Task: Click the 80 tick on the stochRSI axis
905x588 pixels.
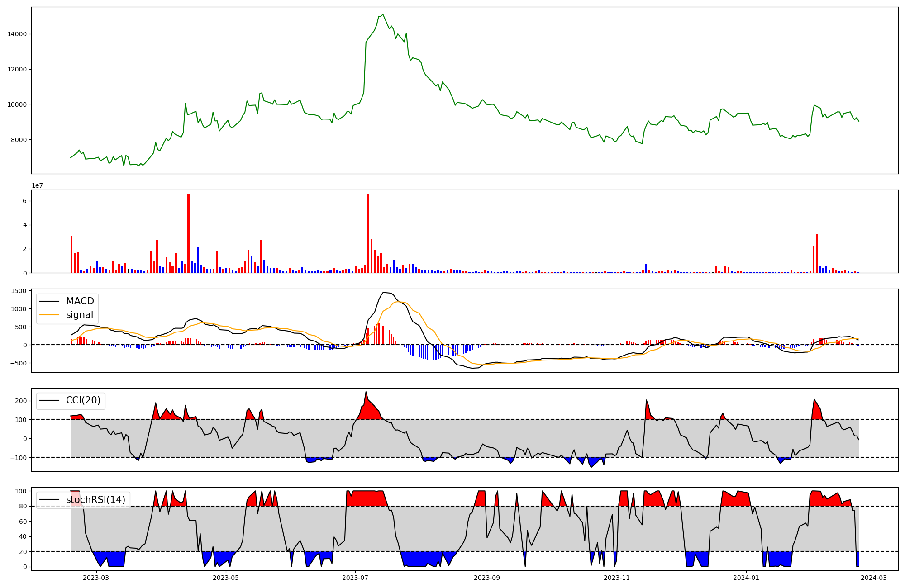Action: coord(23,506)
